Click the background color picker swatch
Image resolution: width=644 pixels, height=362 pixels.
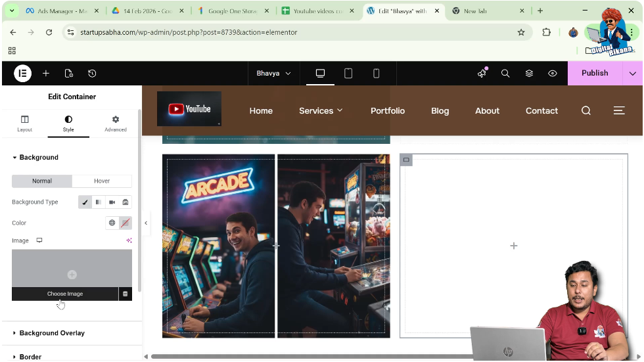125,223
